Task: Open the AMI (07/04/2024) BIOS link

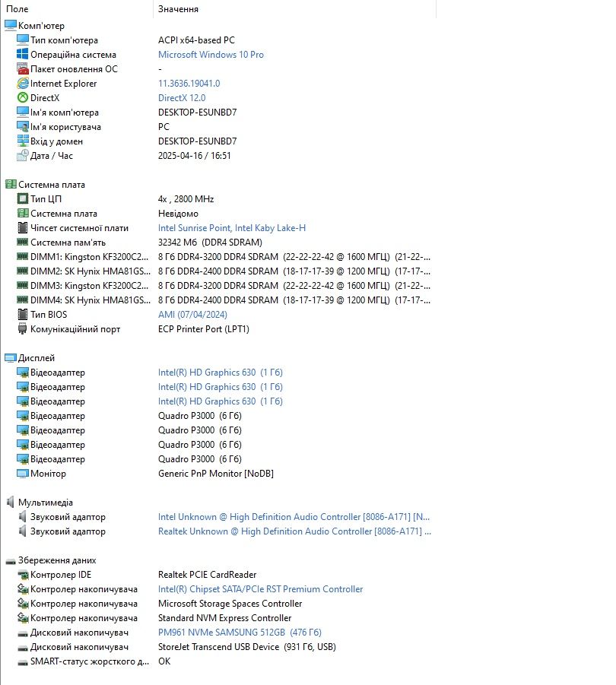Action: 192,314
